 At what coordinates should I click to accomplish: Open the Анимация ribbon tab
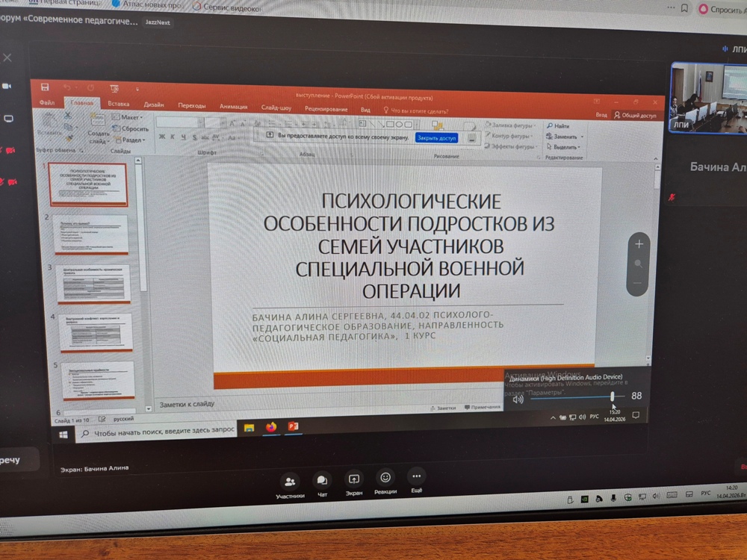point(234,107)
